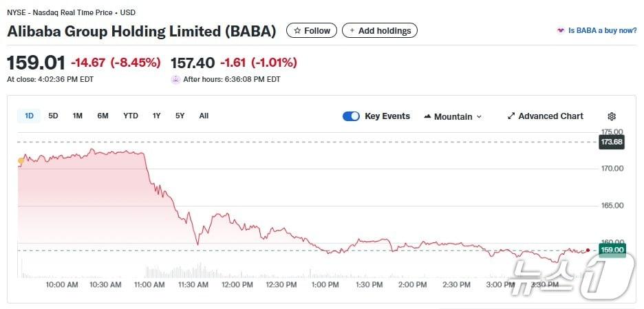The height and width of the screenshot is (309, 644).
Task: Click the Advanced Chart link text
Action: [x=550, y=116]
